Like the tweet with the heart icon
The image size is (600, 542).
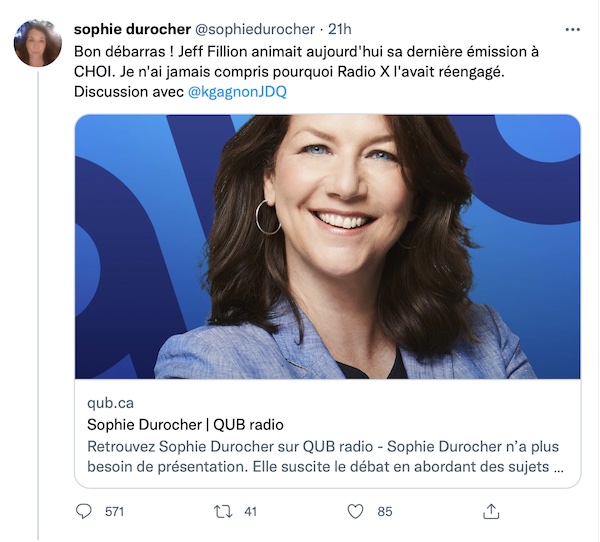tap(355, 511)
